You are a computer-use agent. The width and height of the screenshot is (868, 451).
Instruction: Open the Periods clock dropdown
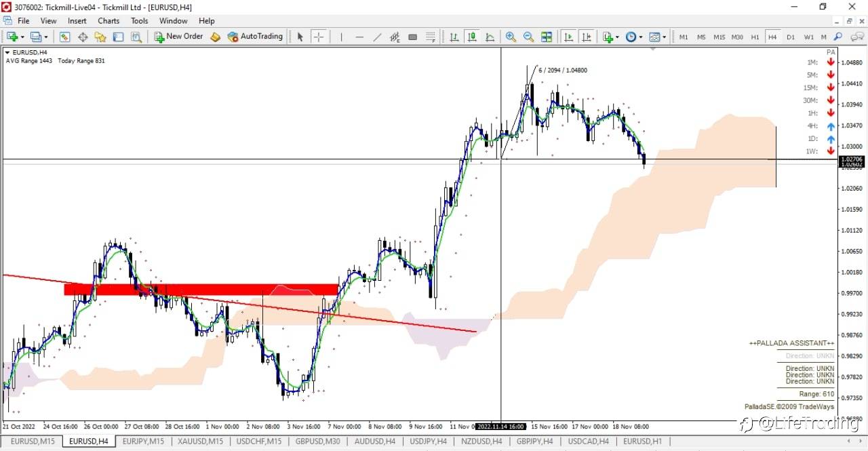[634, 37]
